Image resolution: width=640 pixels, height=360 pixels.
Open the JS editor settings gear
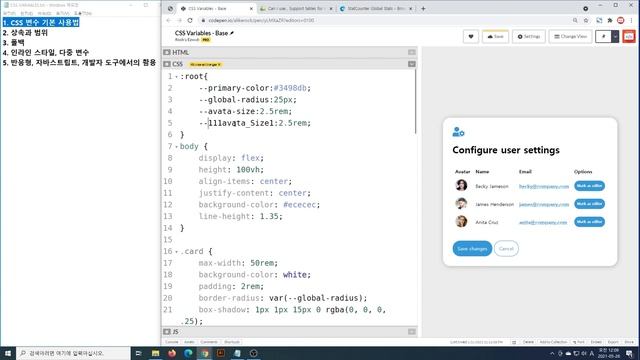point(167,331)
